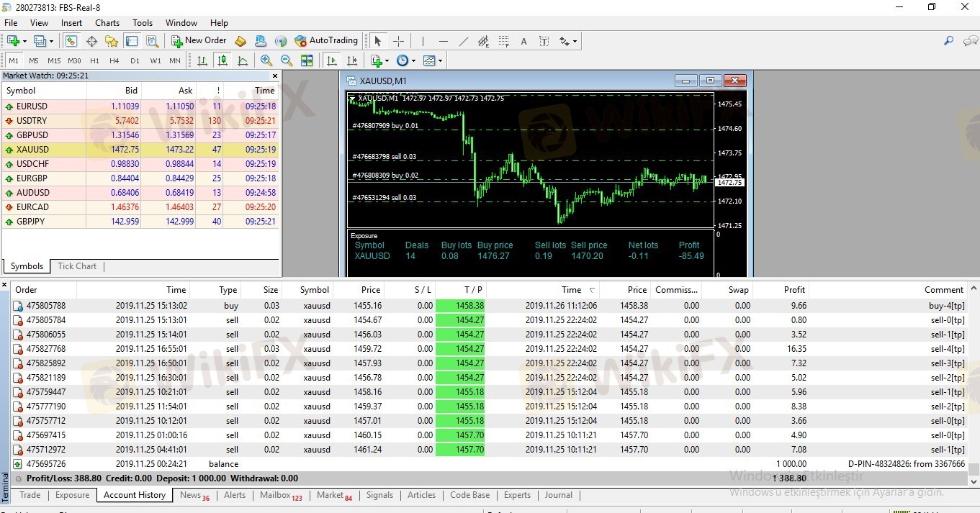Click the Zoom In chart icon
The width and height of the screenshot is (980, 513).
[x=266, y=61]
